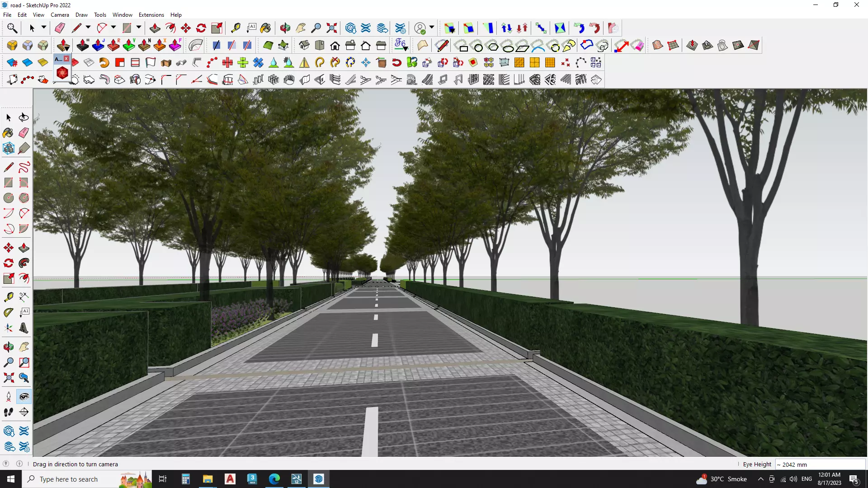
Task: Select Zoom Window tool in left toolbar
Action: 24,362
